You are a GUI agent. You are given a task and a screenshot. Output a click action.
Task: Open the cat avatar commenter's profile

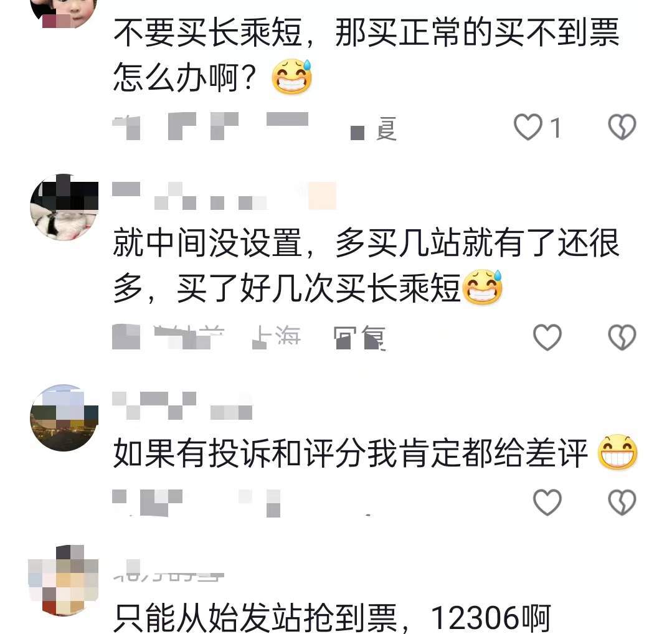64,207
